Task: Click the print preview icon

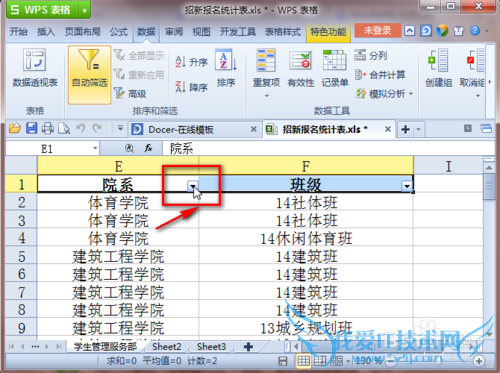Action: [64, 128]
